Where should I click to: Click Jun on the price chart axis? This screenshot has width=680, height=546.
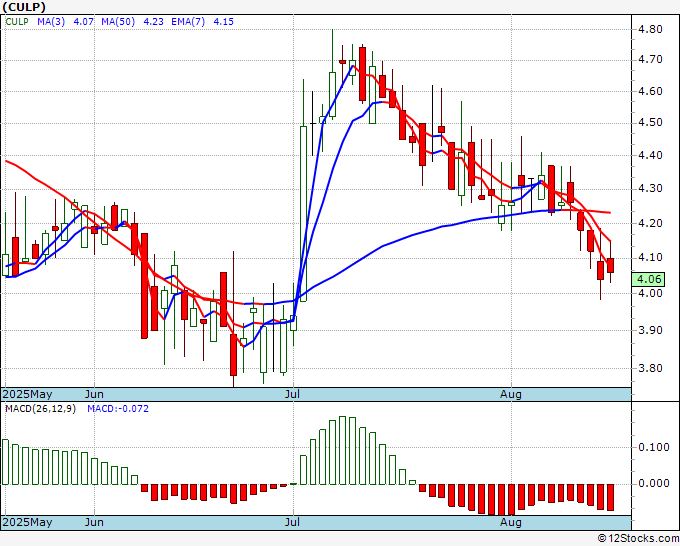pyautogui.click(x=94, y=394)
